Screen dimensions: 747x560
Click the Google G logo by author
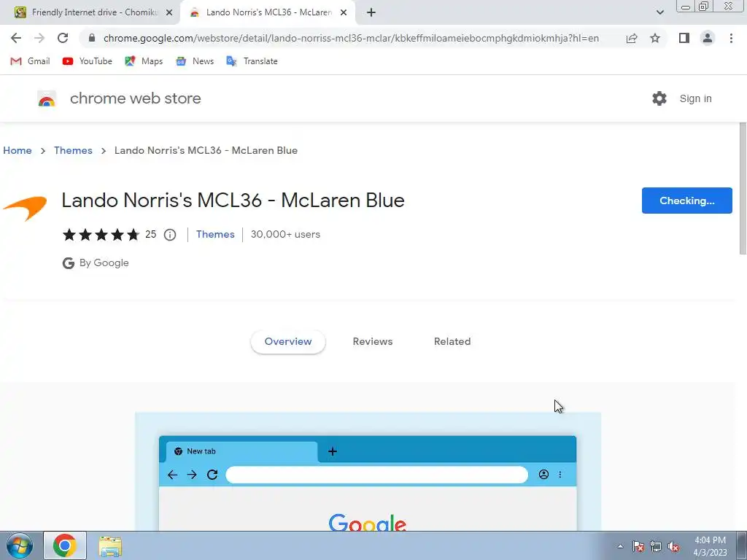click(69, 262)
